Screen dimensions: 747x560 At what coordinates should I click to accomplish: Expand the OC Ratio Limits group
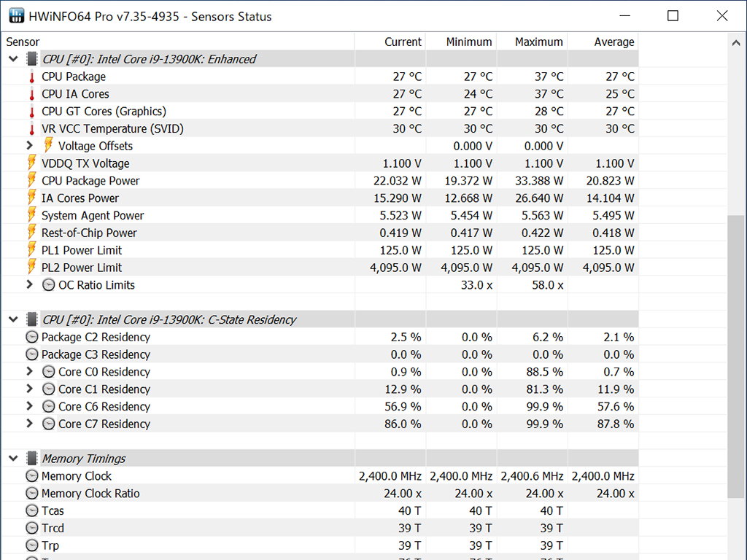[29, 285]
